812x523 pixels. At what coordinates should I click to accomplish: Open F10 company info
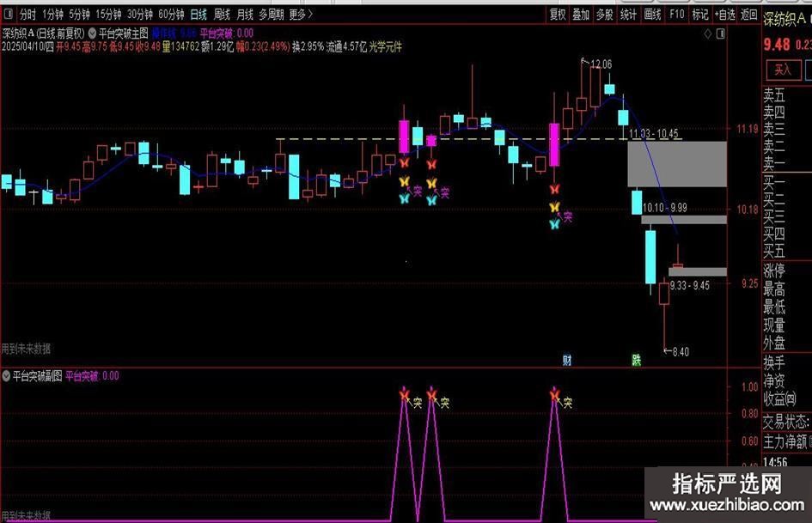tap(676, 15)
